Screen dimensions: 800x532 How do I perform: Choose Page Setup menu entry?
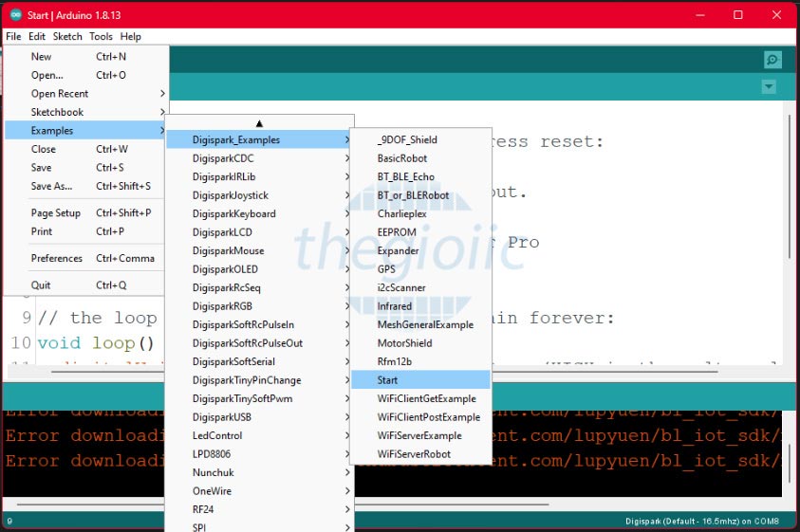(x=86, y=212)
